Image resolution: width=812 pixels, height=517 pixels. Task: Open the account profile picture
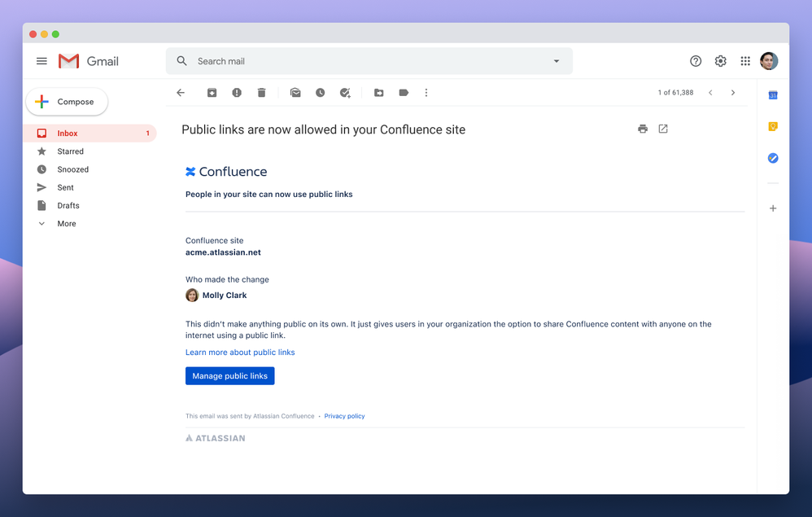[769, 61]
